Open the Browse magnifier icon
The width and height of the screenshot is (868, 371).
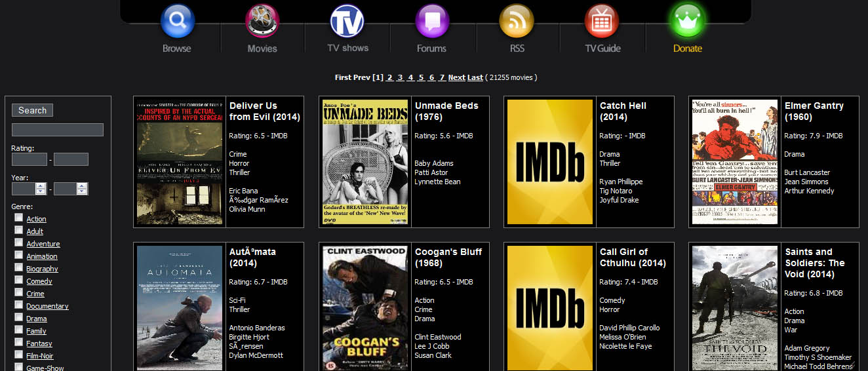[x=177, y=21]
